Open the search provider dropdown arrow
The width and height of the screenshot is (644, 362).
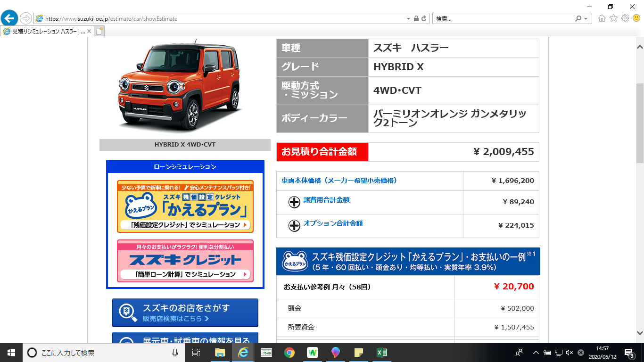(x=586, y=19)
